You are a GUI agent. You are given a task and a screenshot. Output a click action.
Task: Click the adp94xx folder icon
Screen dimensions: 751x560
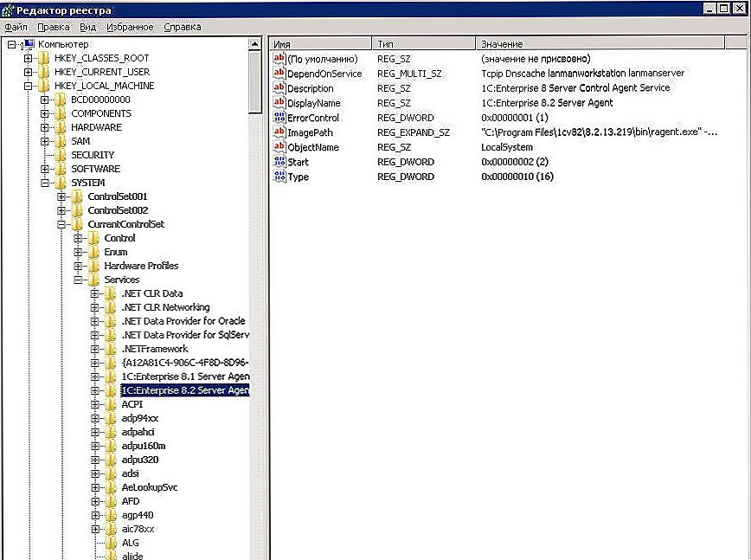pyautogui.click(x=111, y=419)
